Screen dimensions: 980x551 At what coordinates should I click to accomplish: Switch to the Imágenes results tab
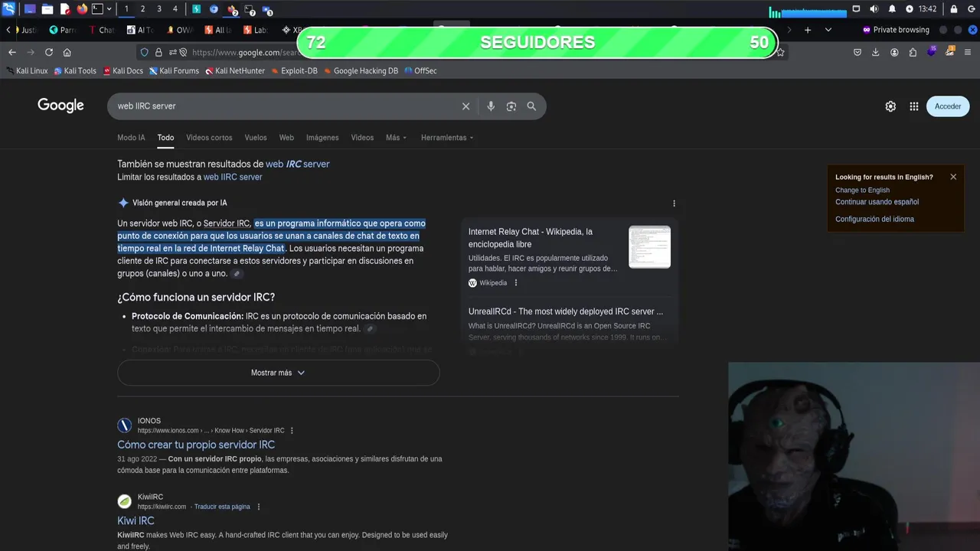(x=322, y=138)
